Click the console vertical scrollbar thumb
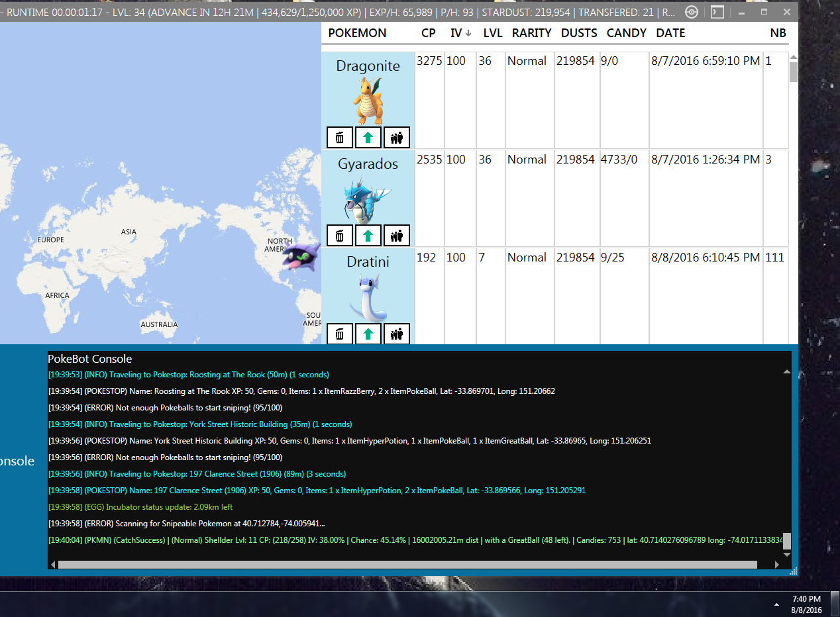Screen dimensions: 840x617 tap(787, 542)
